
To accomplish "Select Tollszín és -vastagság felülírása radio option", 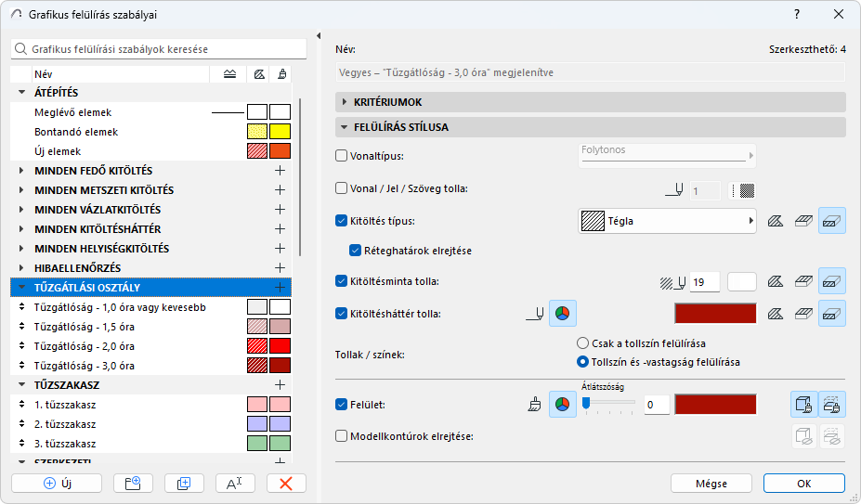I will pos(582,362).
